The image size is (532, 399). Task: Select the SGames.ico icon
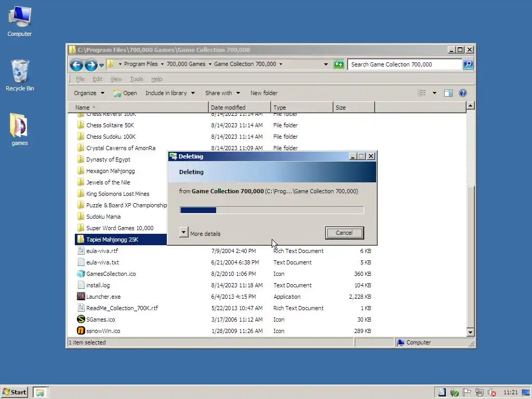81,320
